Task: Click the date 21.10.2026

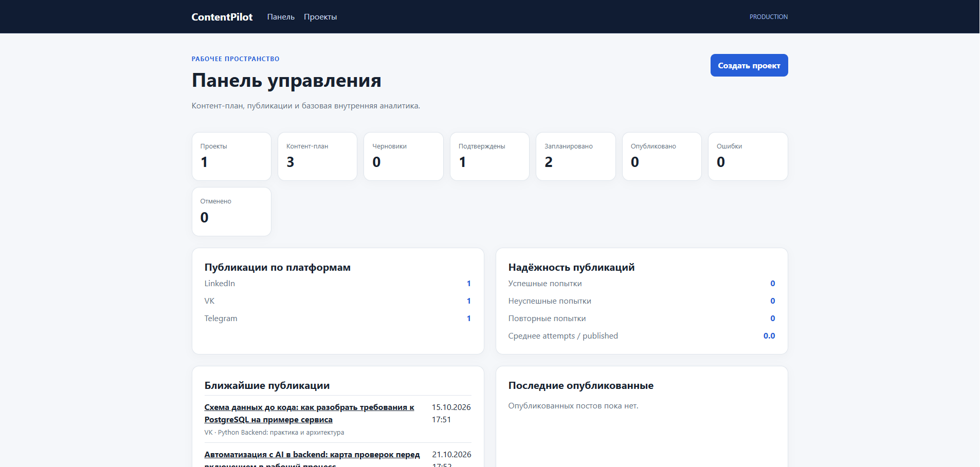Action: coord(451,455)
